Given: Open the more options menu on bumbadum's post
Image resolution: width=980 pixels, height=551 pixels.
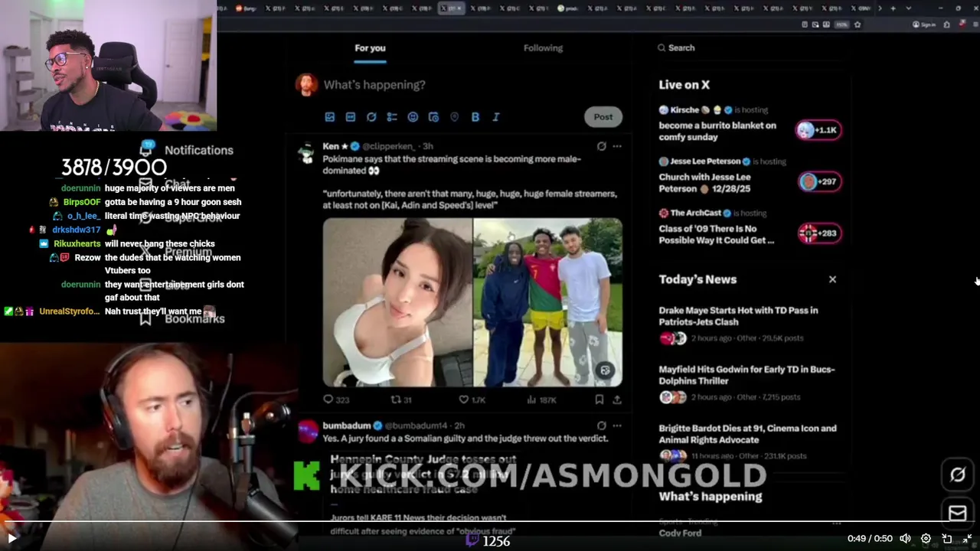Looking at the screenshot, I should tap(617, 425).
